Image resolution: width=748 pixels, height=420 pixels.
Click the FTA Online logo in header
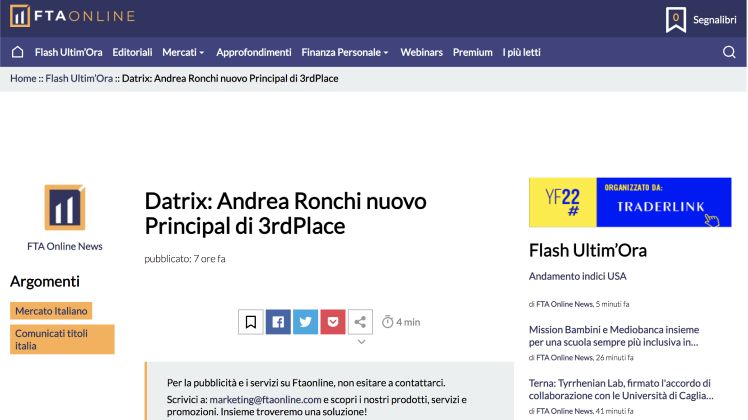coord(73,16)
